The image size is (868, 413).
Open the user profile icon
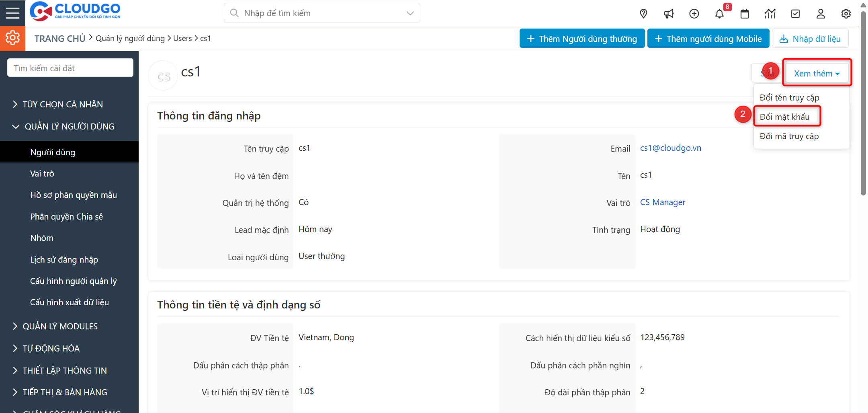[821, 13]
